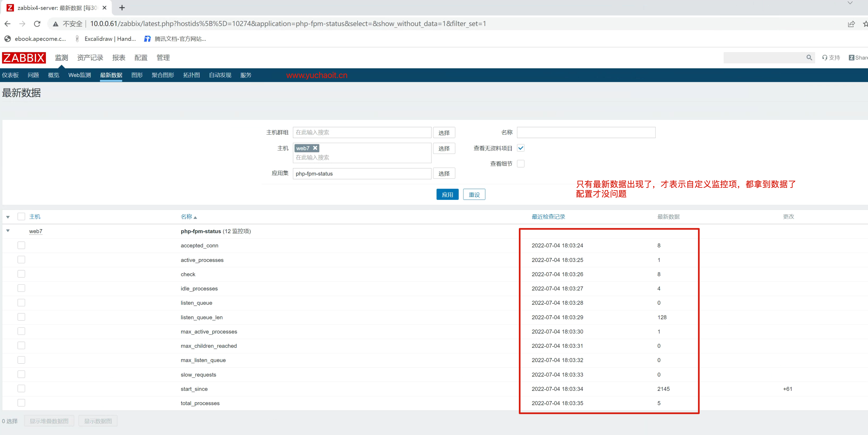
Task: Collapse all groups via header triangle
Action: pos(8,217)
